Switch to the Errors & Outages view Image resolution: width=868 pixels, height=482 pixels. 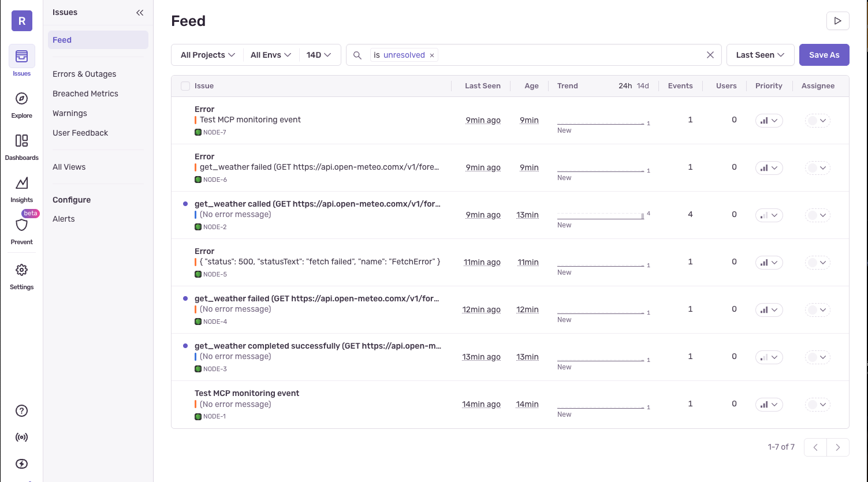[84, 74]
